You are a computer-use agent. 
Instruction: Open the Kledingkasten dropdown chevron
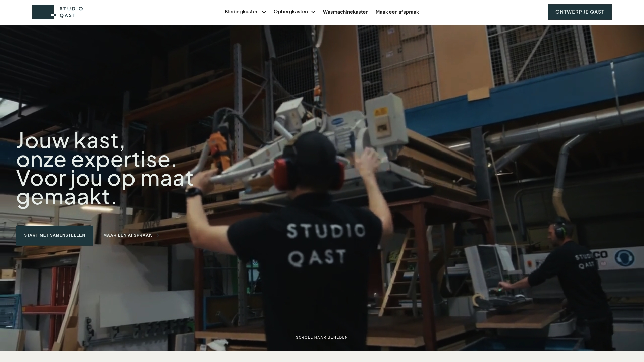(264, 12)
